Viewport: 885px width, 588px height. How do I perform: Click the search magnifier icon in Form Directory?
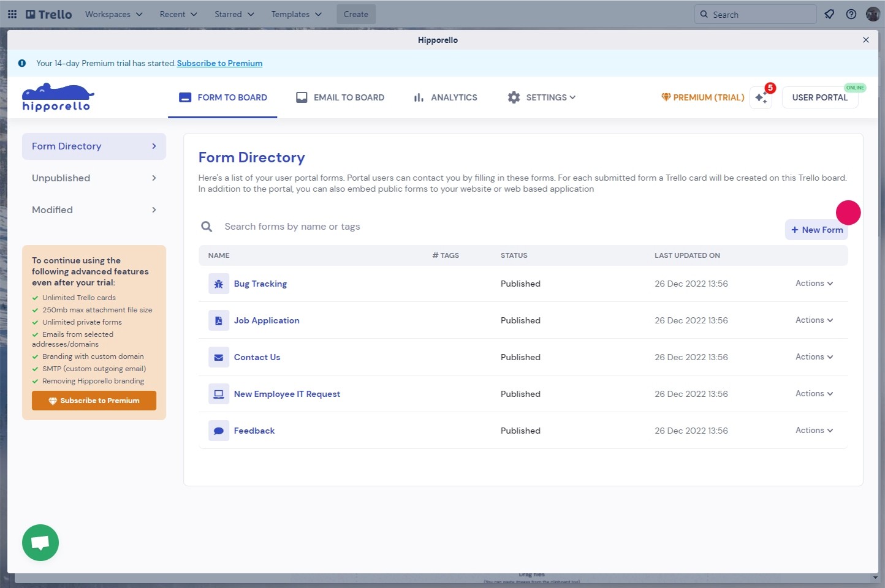[x=207, y=227]
